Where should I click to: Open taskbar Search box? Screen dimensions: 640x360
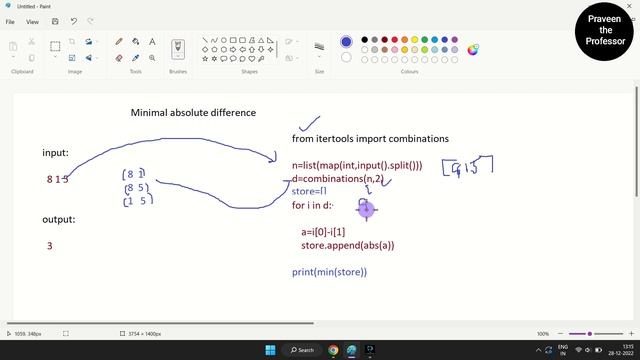(302, 350)
